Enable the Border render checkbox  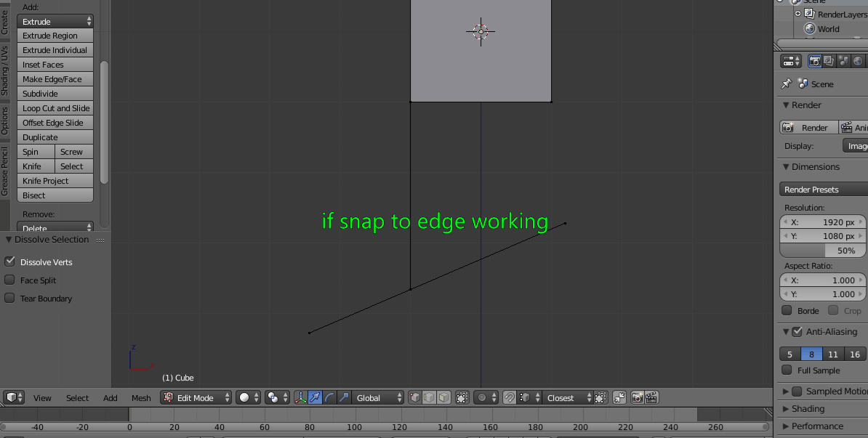pos(787,310)
